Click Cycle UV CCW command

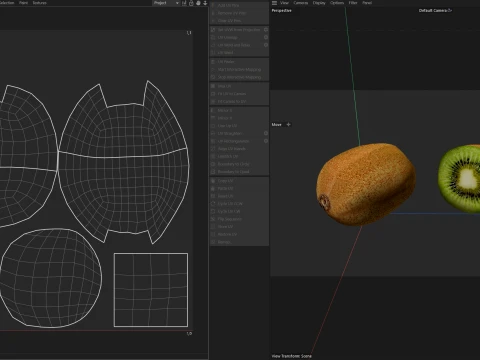tap(239, 204)
